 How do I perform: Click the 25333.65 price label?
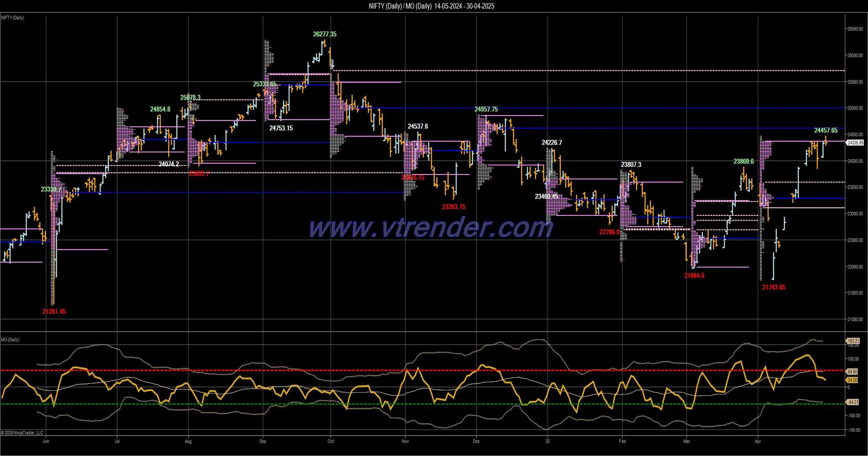tap(265, 84)
